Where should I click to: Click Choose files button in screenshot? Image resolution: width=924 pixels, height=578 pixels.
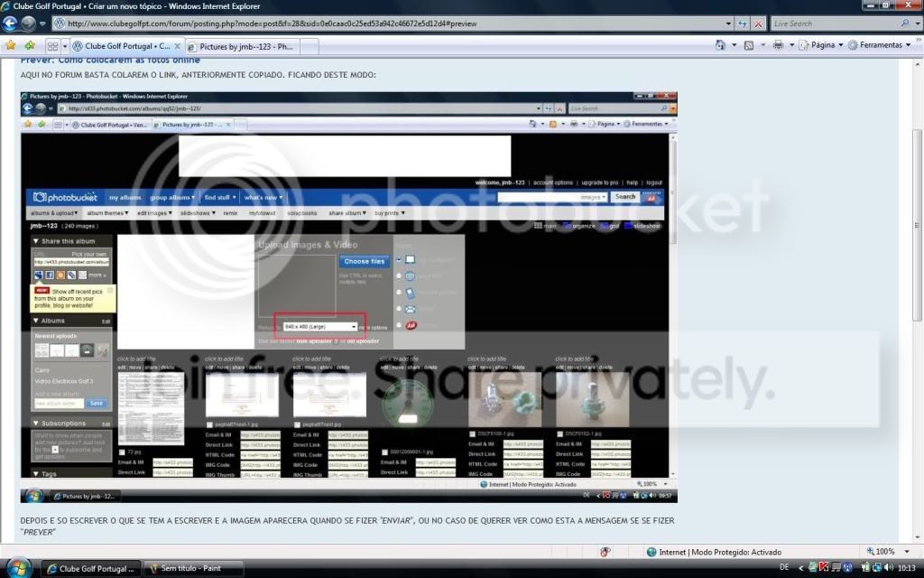coord(365,261)
